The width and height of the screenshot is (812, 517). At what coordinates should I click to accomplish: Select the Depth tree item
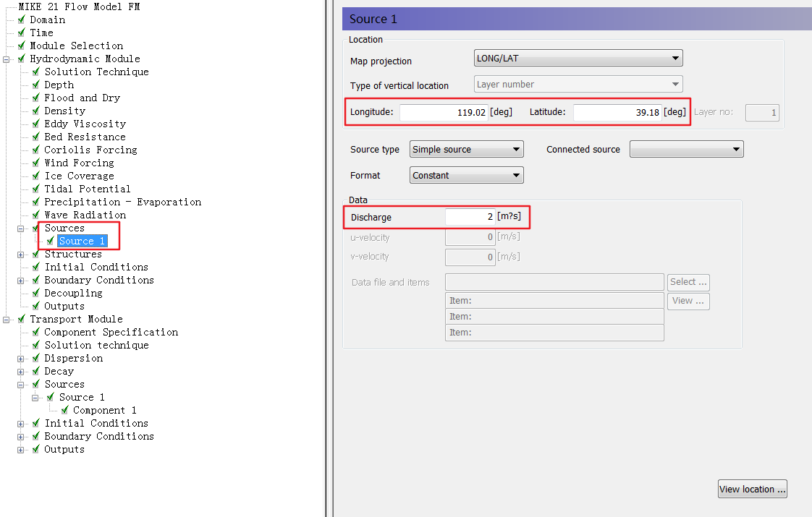(x=59, y=85)
